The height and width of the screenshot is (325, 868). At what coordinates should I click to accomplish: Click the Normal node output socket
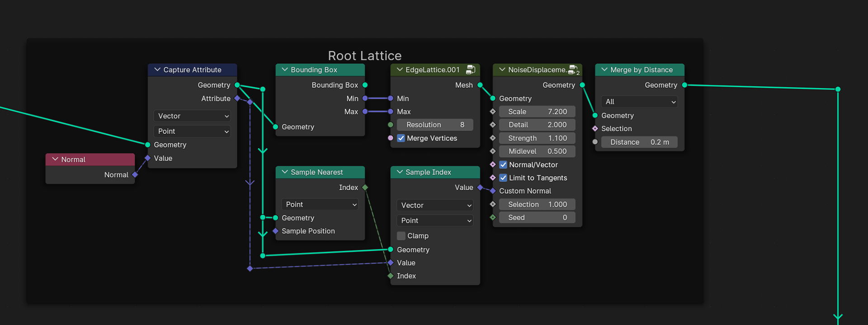tap(135, 175)
